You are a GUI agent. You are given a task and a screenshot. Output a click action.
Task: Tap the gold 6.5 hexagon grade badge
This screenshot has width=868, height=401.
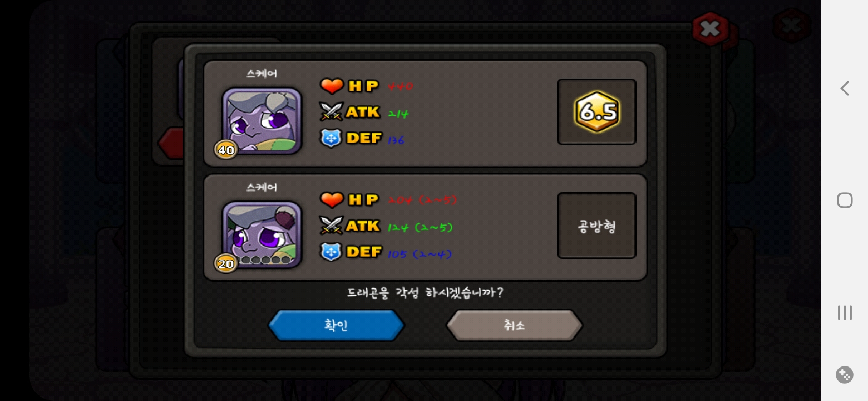click(x=596, y=112)
